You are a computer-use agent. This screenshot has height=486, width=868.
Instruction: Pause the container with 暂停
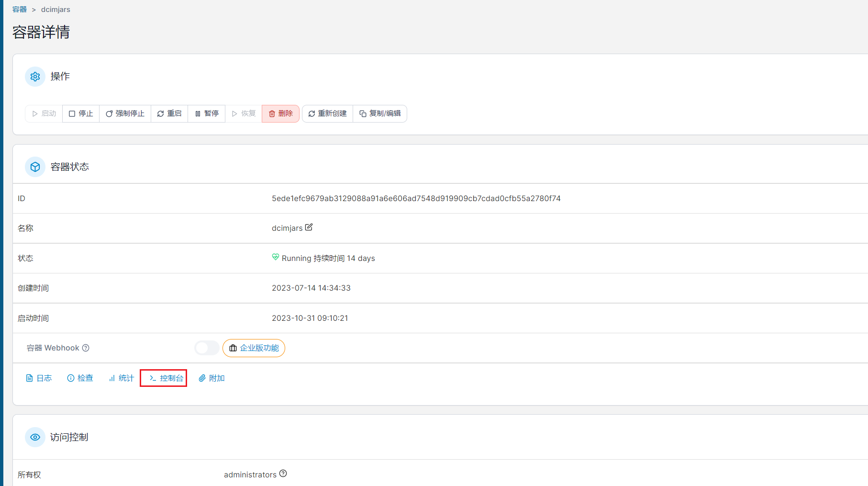[x=207, y=113]
